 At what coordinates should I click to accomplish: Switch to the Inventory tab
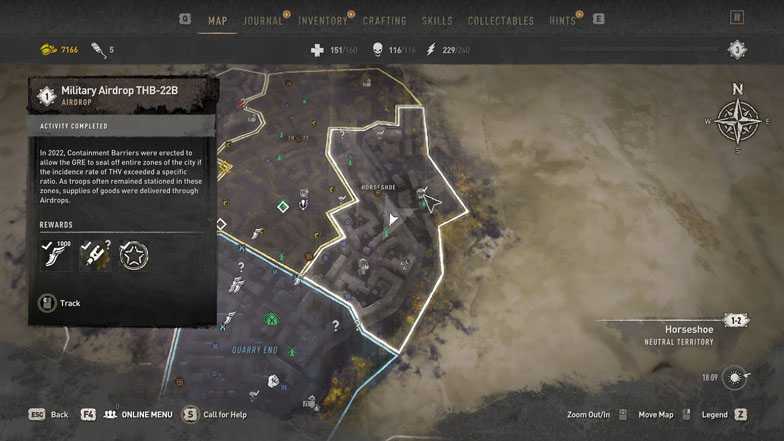(x=322, y=21)
